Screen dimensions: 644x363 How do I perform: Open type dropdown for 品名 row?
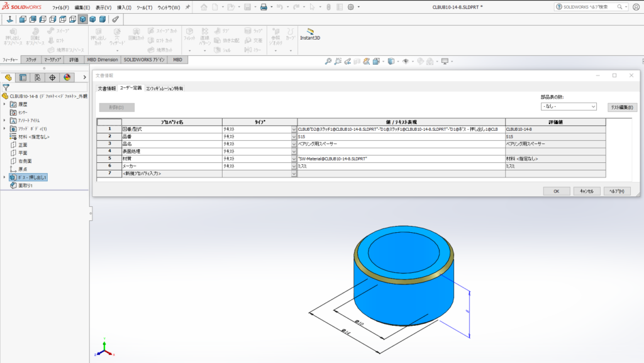pos(294,143)
